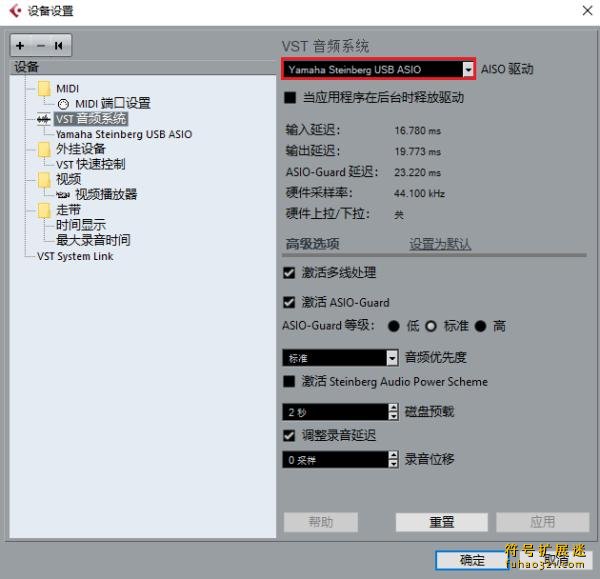Select VST 快速控制 tree item
Image resolution: width=600 pixels, height=579 pixels.
[x=91, y=165]
